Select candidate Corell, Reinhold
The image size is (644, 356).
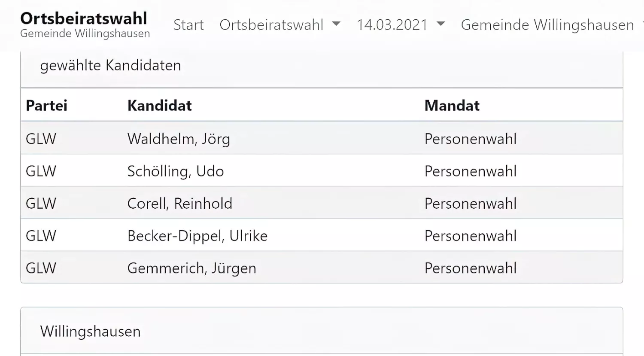[x=179, y=203]
